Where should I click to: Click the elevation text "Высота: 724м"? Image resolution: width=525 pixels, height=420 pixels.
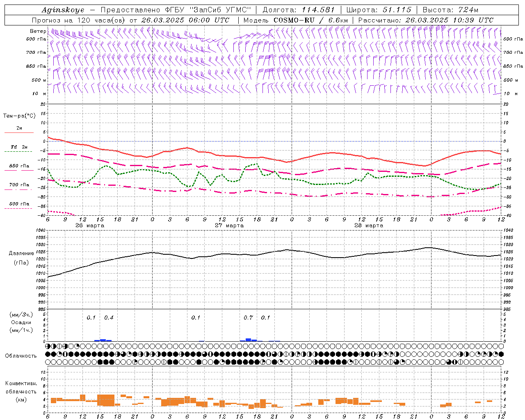451,10
